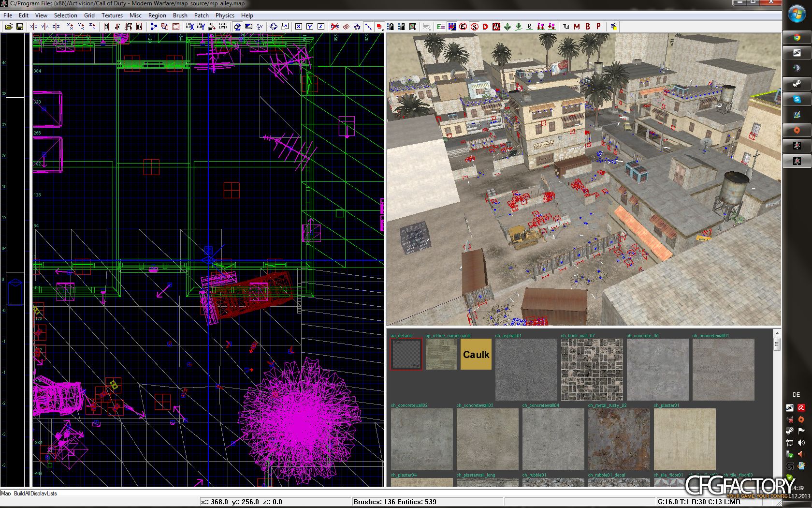The height and width of the screenshot is (508, 812).
Task: Toggle the red cube selection mode icon
Action: [379, 27]
